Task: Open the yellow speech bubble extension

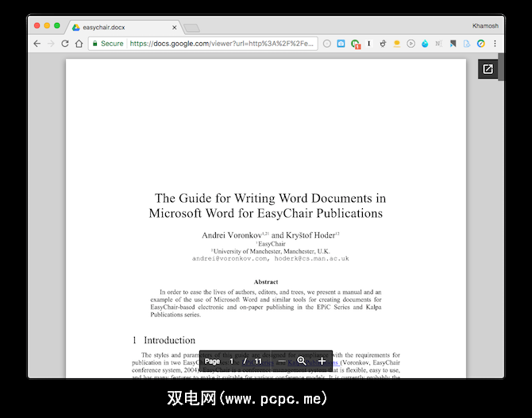Action: 397,44
